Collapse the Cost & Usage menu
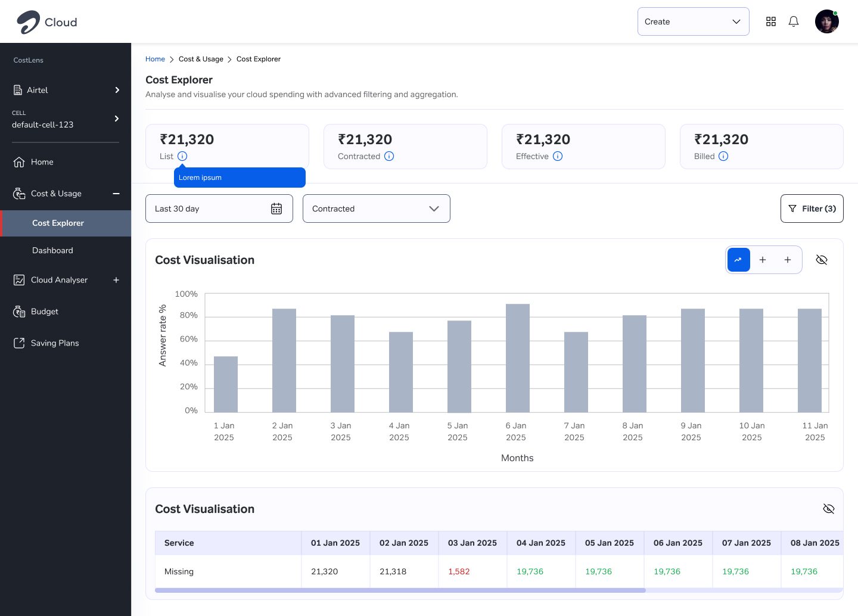Screen dimensions: 858x616 pyautogui.click(x=116, y=194)
